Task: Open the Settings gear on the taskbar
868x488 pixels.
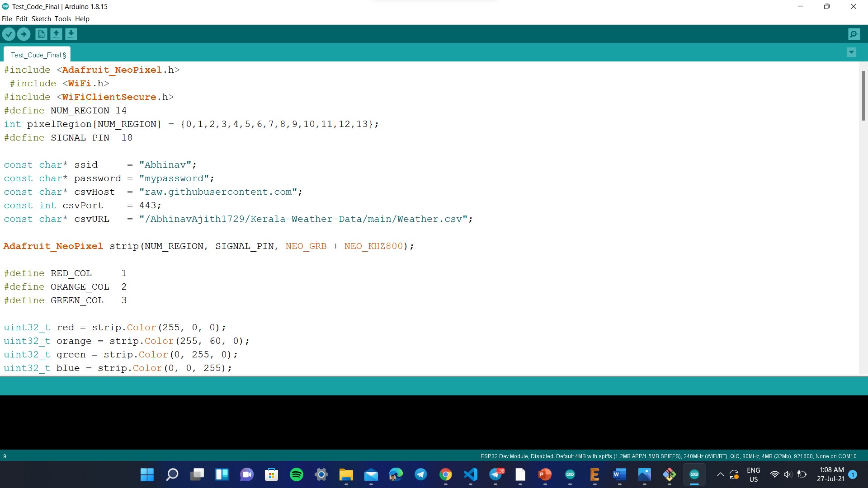Action: pyautogui.click(x=321, y=474)
